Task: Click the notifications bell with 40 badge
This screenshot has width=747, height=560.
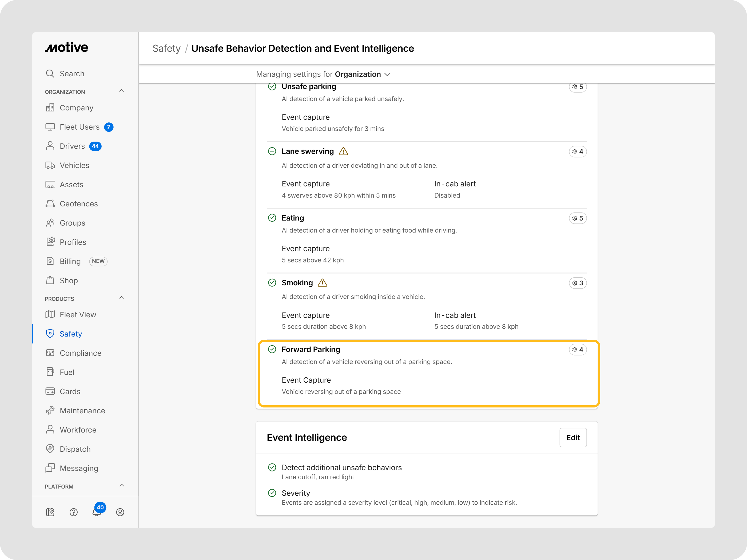Action: (97, 512)
